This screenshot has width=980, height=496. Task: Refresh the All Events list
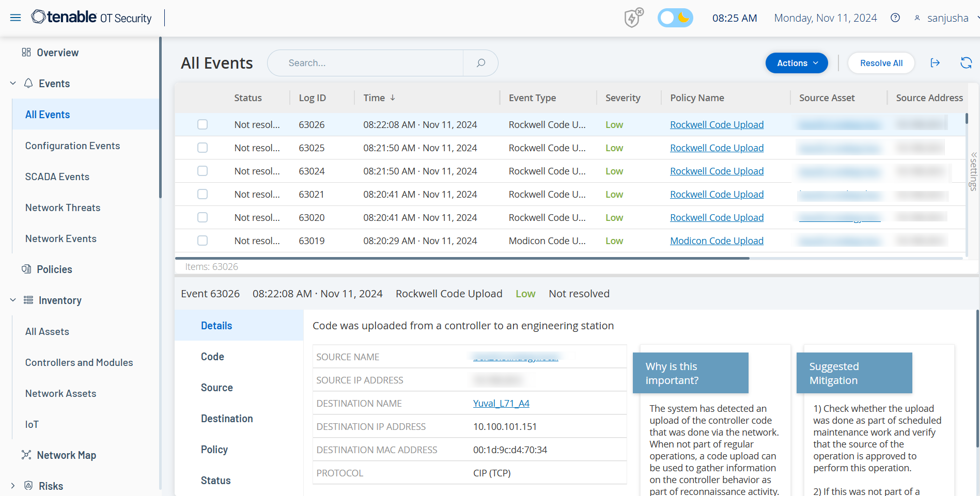click(x=966, y=63)
